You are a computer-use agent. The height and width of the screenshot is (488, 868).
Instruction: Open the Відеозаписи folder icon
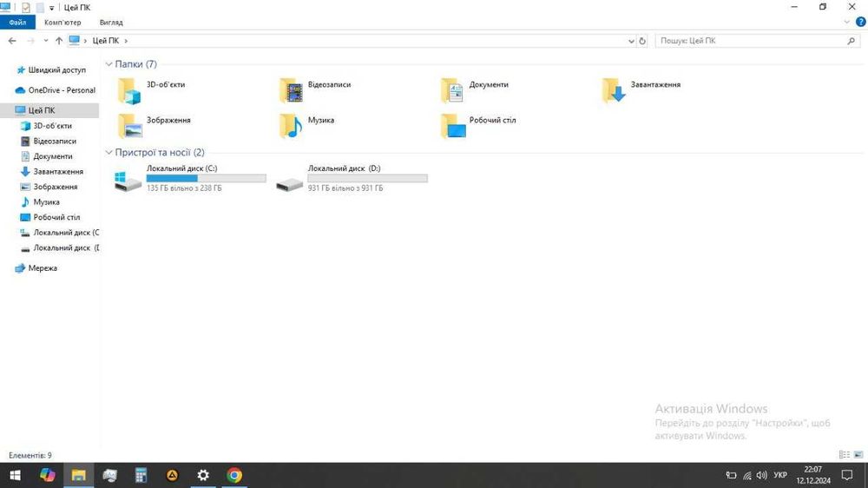291,91
